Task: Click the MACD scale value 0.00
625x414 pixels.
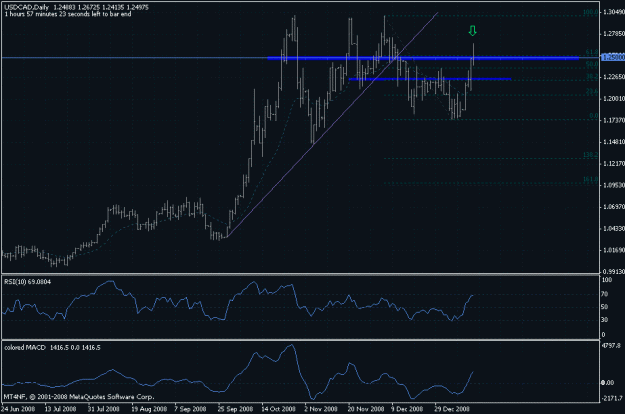Action: tap(607, 383)
